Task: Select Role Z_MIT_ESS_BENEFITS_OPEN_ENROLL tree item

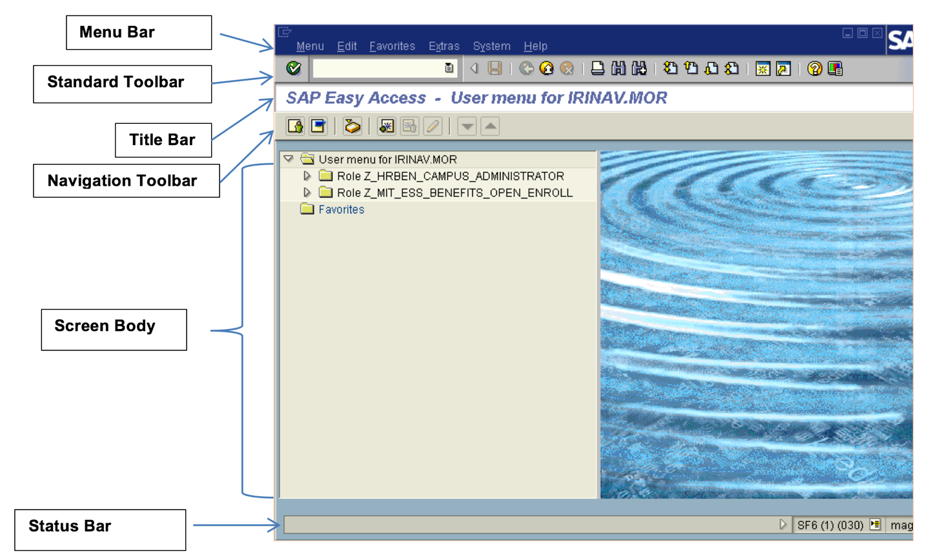Action: coord(454,193)
